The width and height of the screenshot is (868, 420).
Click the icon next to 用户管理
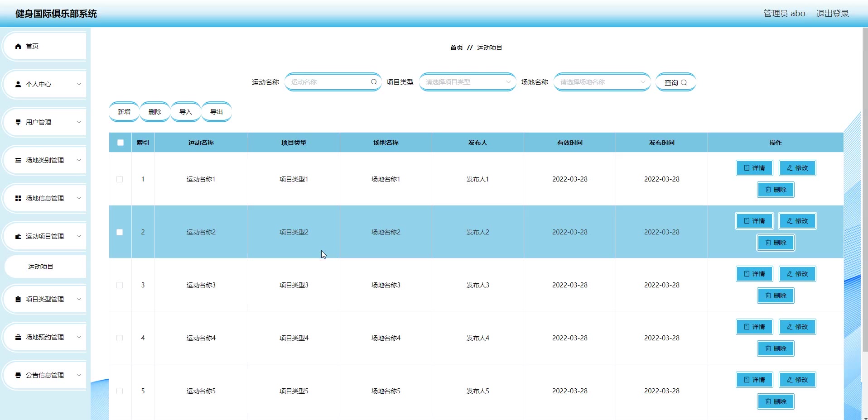18,122
